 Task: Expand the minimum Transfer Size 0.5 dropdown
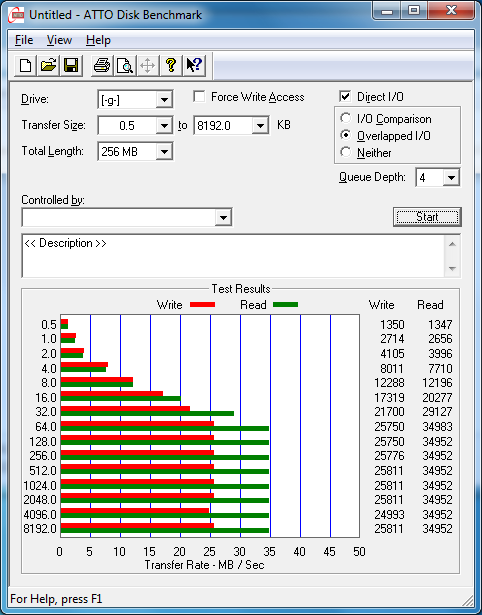pos(164,126)
